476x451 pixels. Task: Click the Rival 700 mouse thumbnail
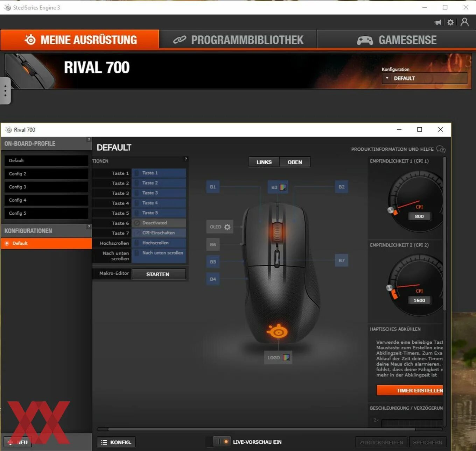pyautogui.click(x=31, y=71)
